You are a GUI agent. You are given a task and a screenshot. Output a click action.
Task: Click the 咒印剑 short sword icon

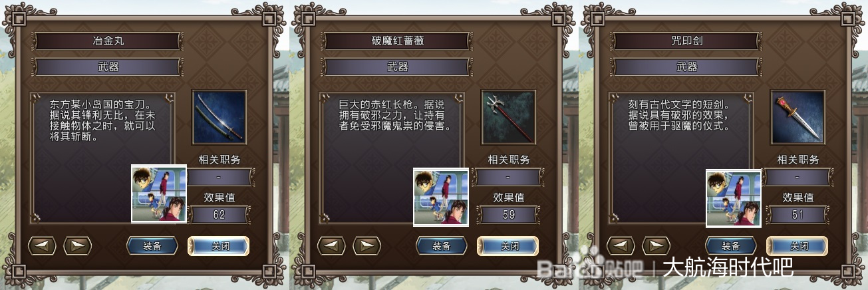click(798, 118)
